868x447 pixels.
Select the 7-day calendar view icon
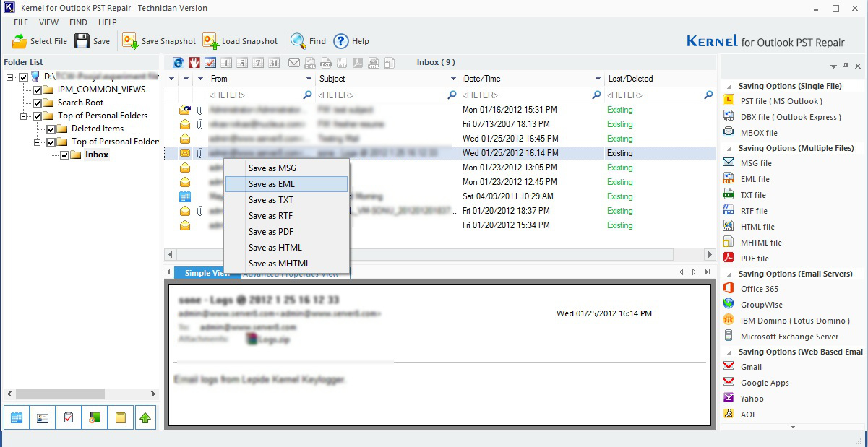258,62
